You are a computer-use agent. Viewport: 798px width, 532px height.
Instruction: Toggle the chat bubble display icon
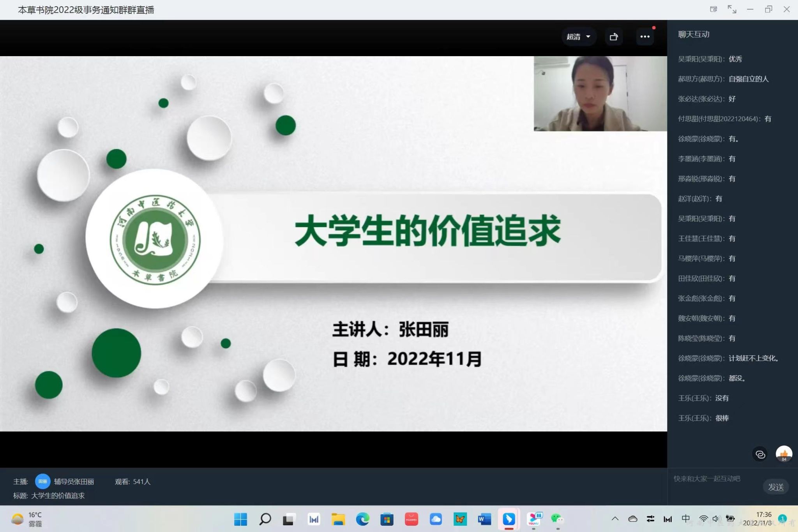point(760,454)
